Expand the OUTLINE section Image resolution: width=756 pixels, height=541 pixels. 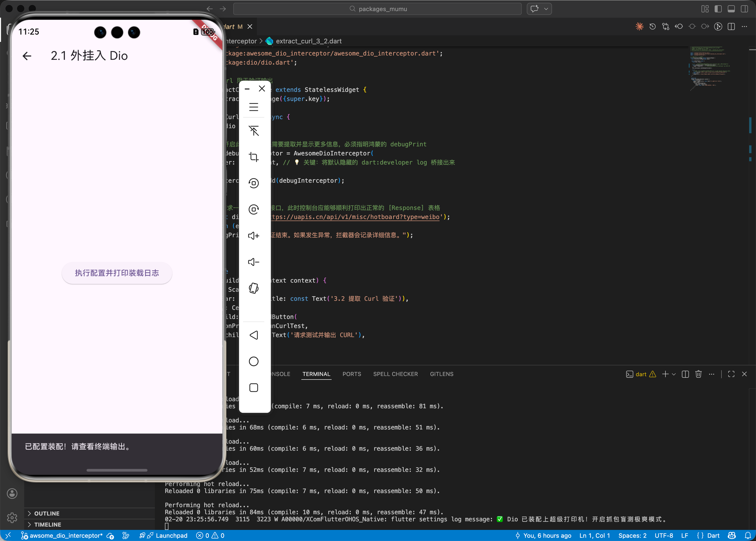pos(47,513)
